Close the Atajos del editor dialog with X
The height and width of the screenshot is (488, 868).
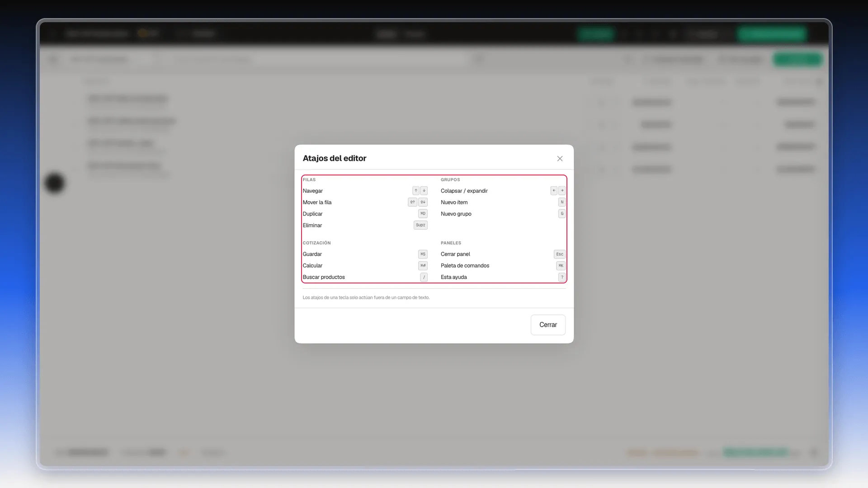coord(560,159)
